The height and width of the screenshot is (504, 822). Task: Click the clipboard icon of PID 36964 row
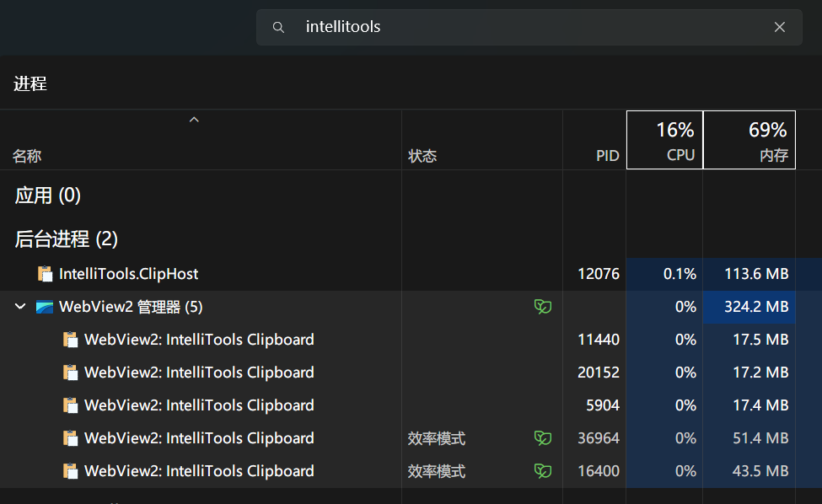70,438
